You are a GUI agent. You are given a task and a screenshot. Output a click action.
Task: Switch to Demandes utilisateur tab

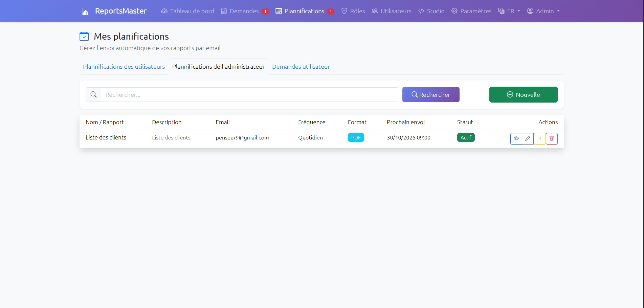[x=301, y=67]
